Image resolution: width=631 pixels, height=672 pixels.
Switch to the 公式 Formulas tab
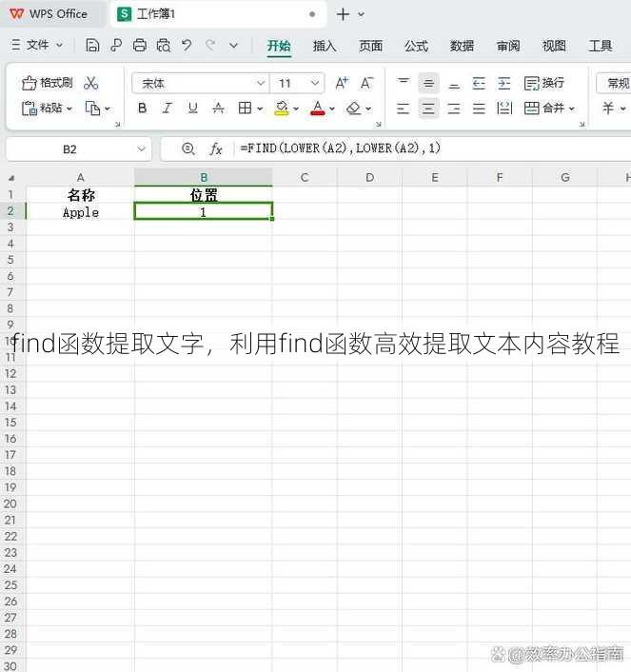[x=416, y=46]
